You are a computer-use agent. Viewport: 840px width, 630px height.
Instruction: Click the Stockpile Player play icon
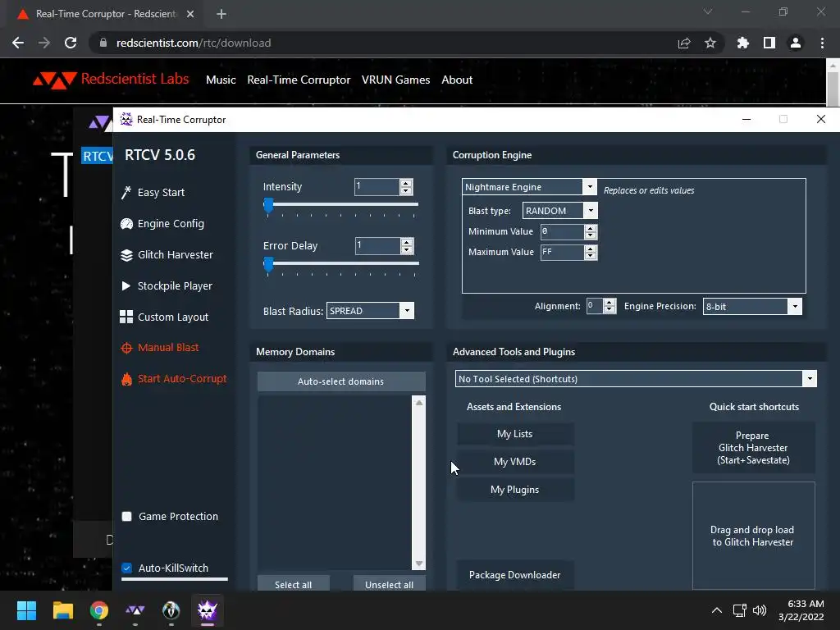coord(126,285)
